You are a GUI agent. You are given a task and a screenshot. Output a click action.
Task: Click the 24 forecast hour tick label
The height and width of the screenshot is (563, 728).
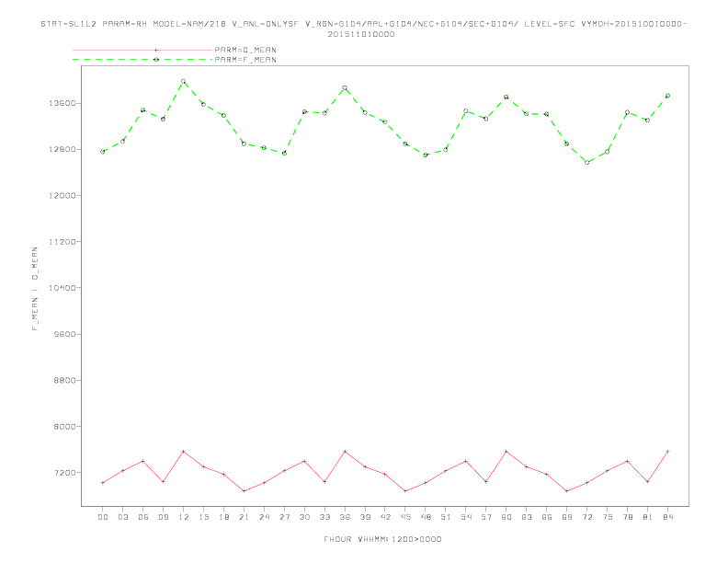point(264,517)
